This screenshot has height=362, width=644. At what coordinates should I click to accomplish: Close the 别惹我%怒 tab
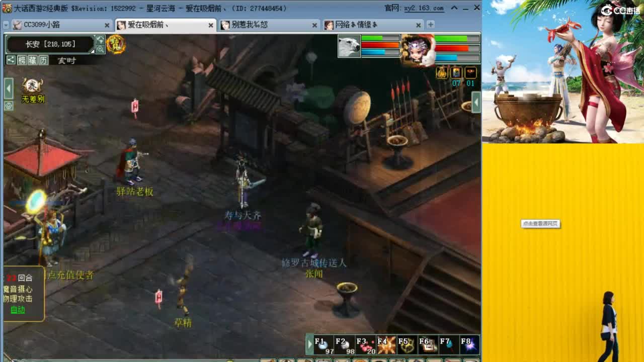coord(315,25)
